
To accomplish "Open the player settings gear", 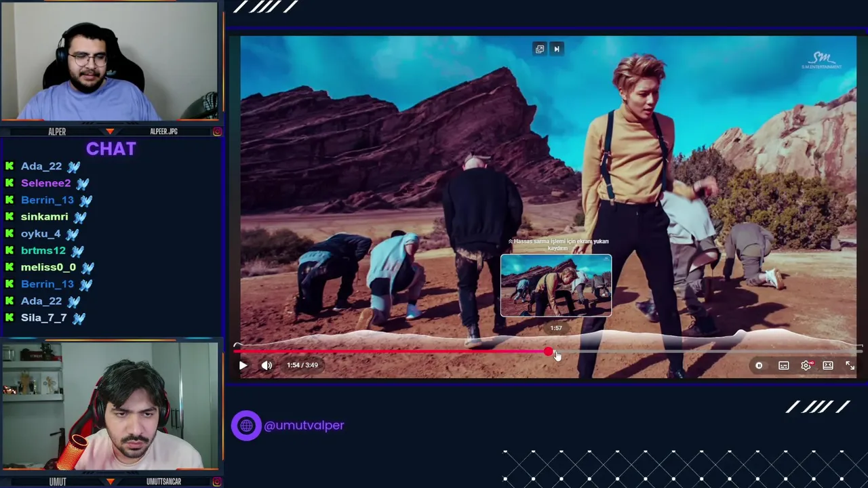I will [806, 365].
